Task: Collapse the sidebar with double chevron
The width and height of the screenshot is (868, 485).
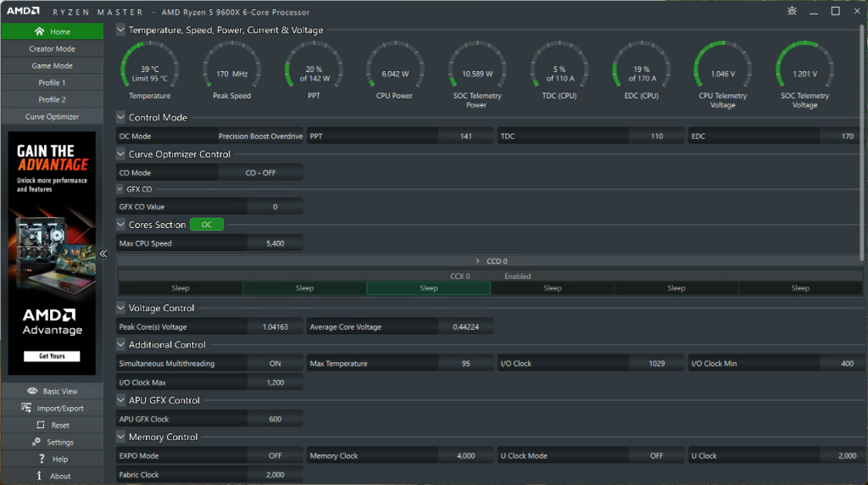Action: point(103,254)
